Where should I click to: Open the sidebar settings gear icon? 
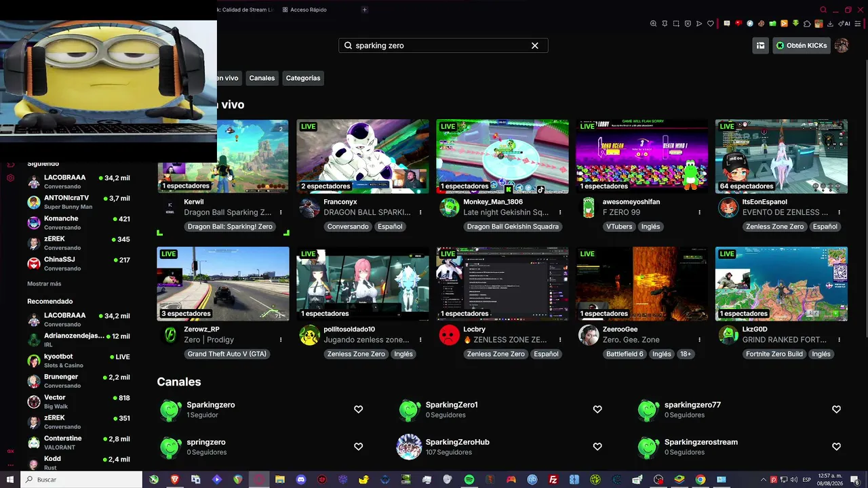10,178
